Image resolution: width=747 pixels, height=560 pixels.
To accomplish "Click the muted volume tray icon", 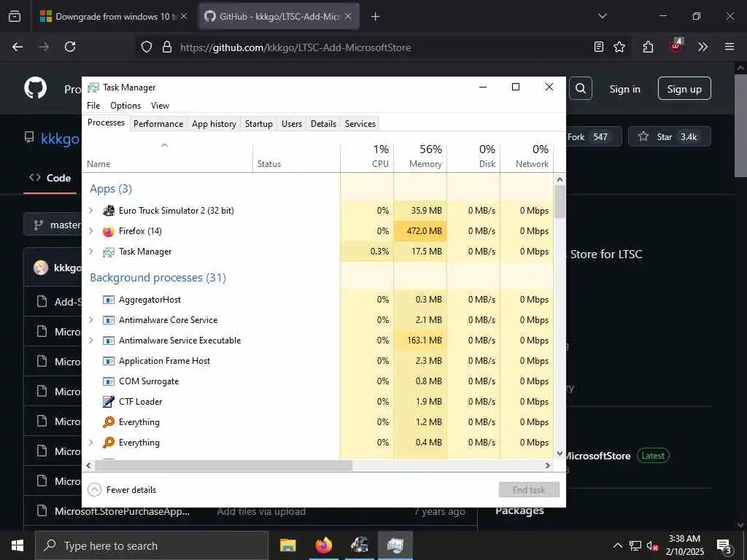I will pyautogui.click(x=653, y=545).
